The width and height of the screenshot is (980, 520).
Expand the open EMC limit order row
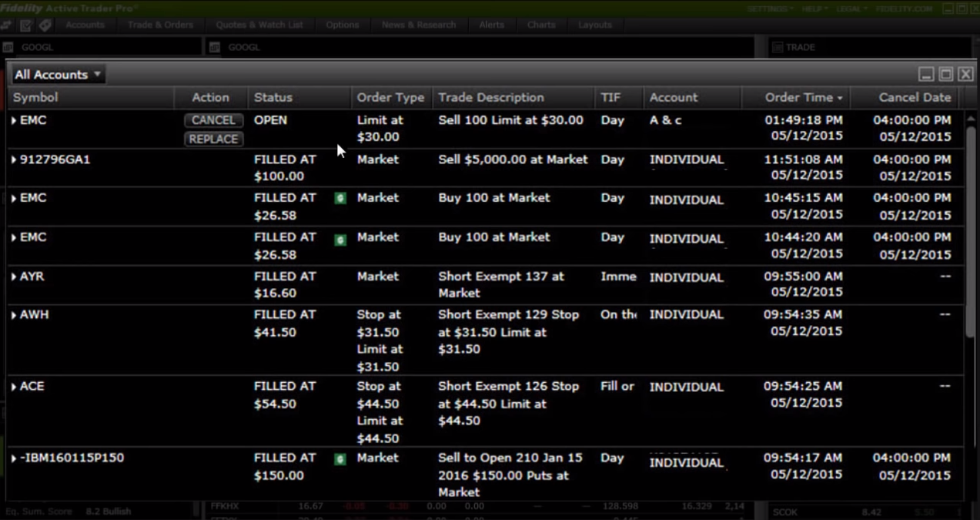click(14, 120)
